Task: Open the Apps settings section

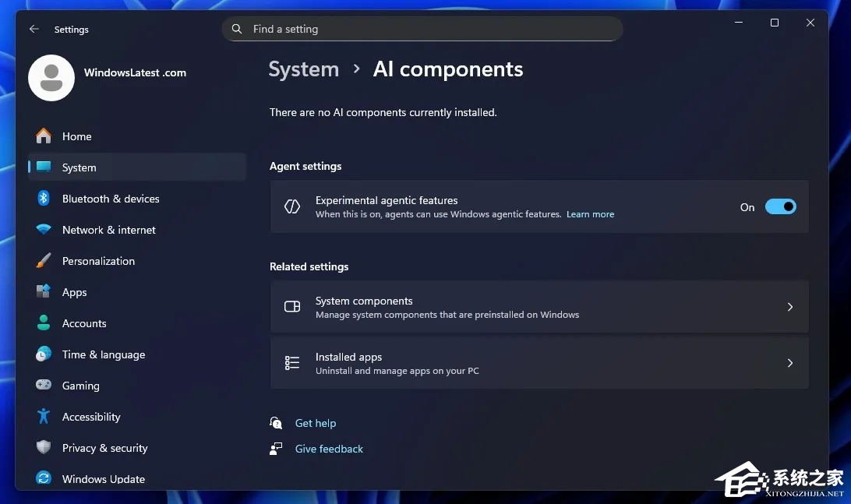Action: tap(74, 292)
